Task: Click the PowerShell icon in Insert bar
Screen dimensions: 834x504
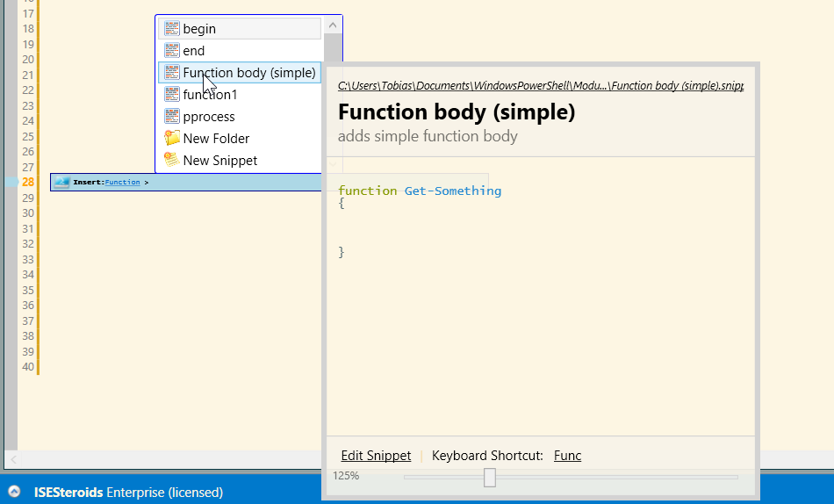Action: tap(61, 183)
